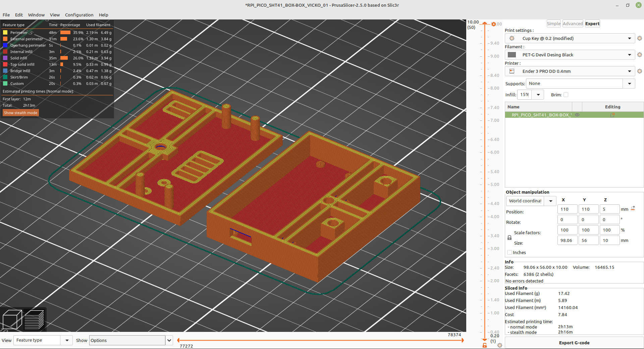Open the File menu
The height and width of the screenshot is (349, 644).
pos(6,15)
